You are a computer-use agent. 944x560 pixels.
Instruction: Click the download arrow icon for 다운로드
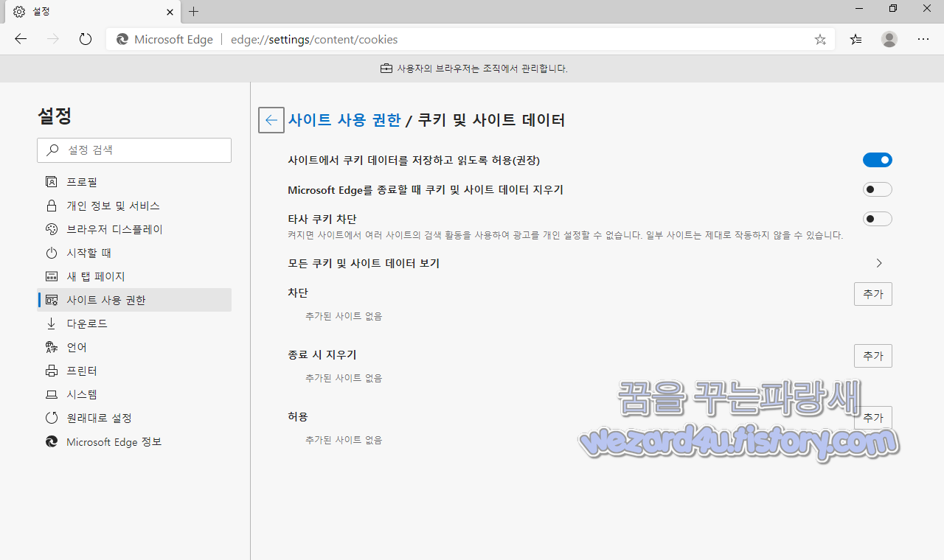click(52, 323)
